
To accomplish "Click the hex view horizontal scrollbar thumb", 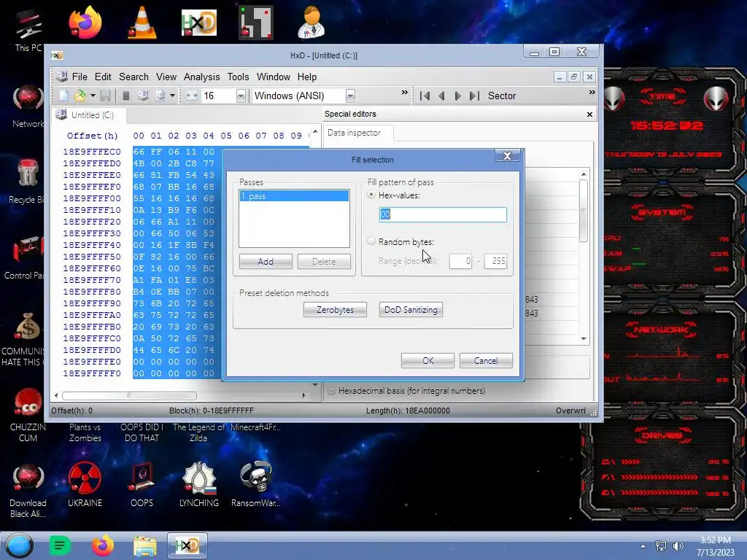I will (x=129, y=395).
